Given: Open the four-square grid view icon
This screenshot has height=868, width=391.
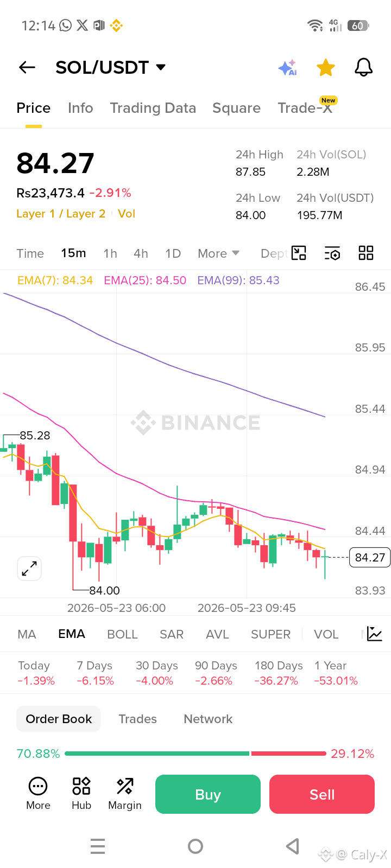Looking at the screenshot, I should point(366,253).
